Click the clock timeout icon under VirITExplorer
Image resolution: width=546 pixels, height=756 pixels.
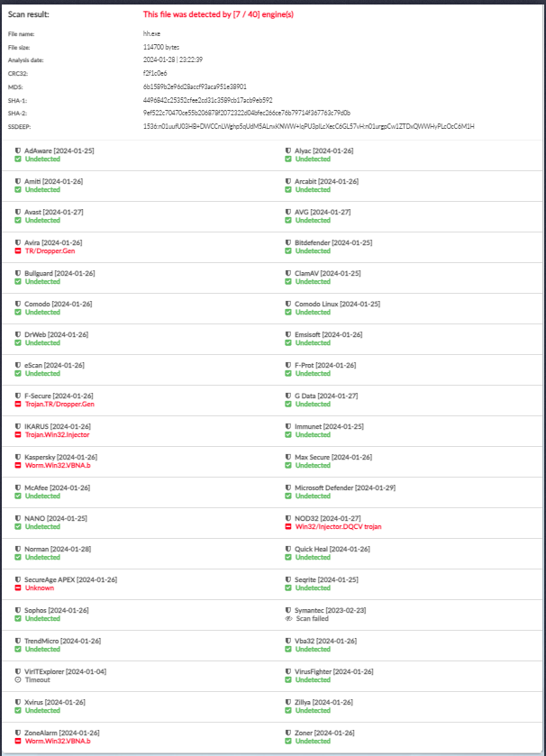[x=18, y=679]
